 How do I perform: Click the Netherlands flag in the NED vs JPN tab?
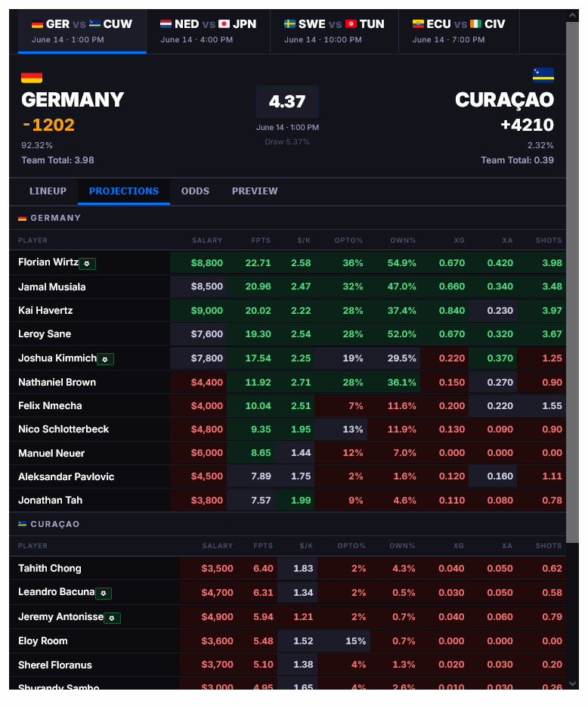pos(166,24)
